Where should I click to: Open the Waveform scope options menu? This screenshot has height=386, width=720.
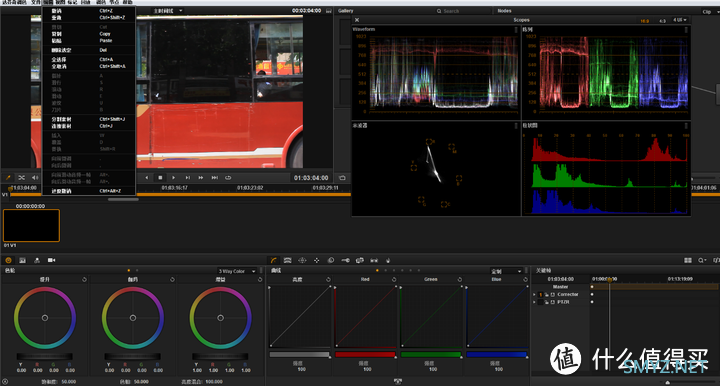point(516,29)
